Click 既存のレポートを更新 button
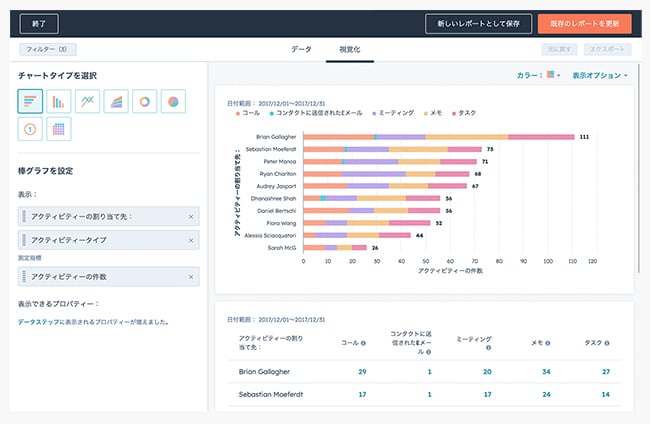 (585, 24)
